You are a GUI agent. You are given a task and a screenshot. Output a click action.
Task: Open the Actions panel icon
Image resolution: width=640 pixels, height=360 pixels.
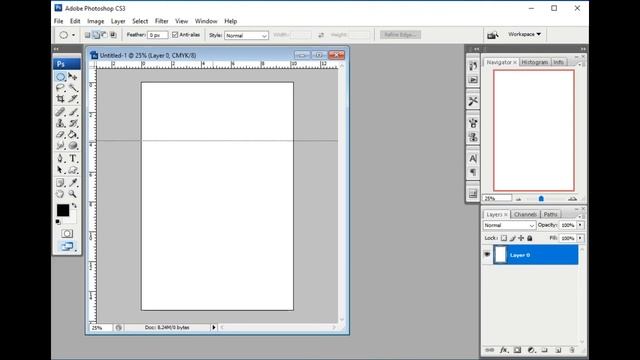point(473,80)
